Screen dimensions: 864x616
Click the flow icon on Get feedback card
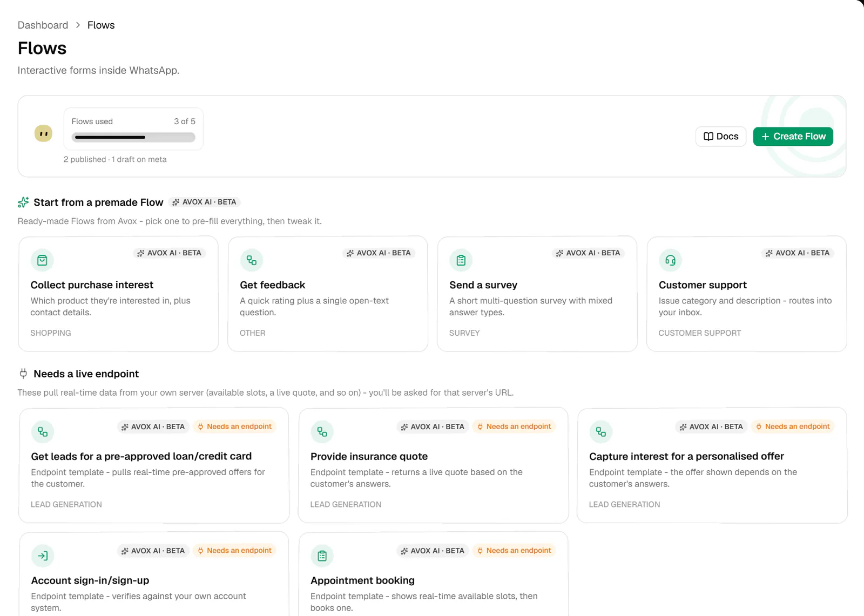(x=252, y=260)
